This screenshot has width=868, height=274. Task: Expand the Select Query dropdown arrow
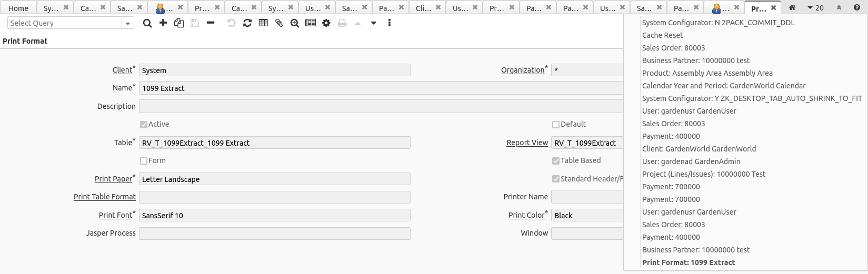(128, 23)
